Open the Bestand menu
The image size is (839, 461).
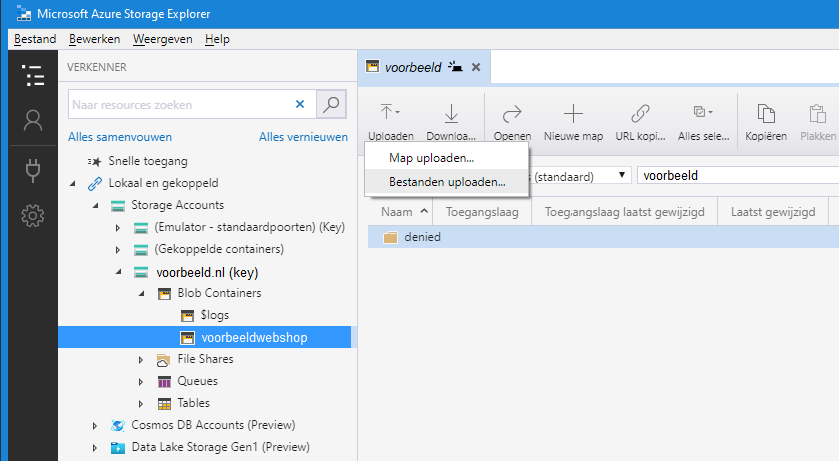coord(35,39)
